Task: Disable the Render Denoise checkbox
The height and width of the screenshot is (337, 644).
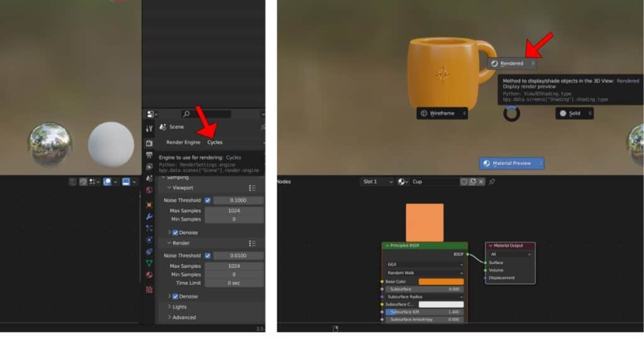Action: pyautogui.click(x=175, y=296)
